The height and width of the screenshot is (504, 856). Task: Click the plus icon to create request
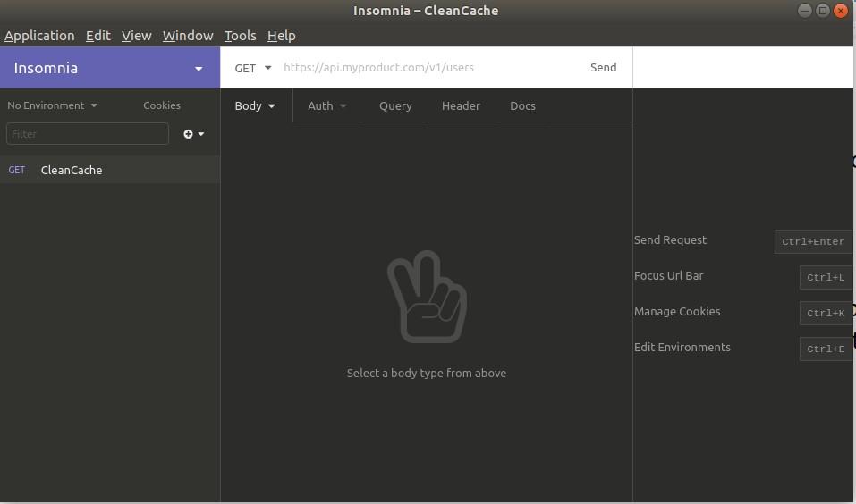pos(189,134)
